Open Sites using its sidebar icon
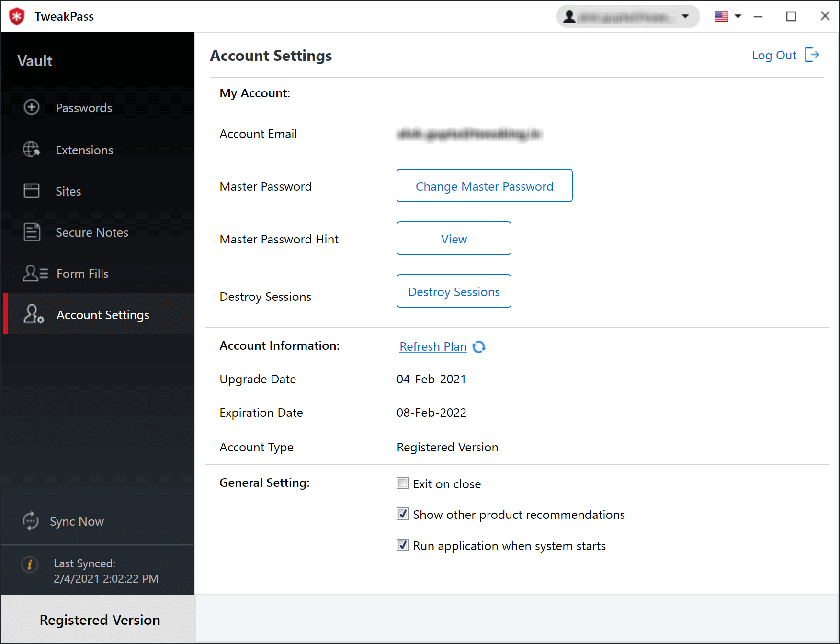The width and height of the screenshot is (840, 644). 31,191
